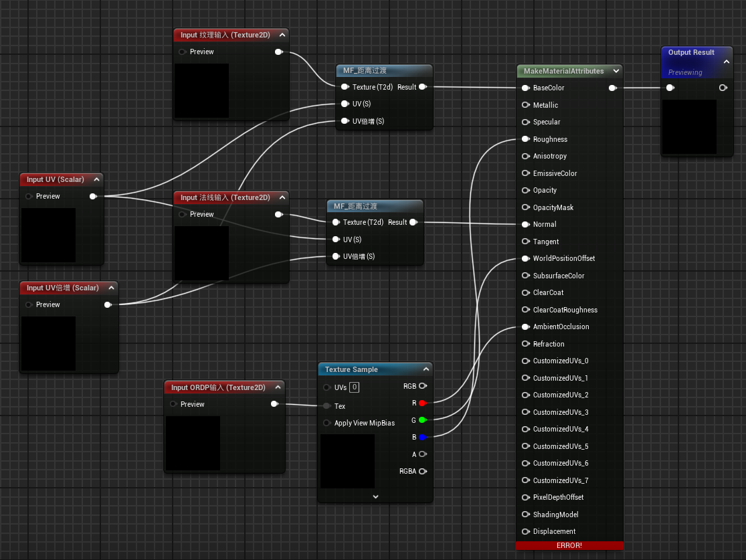Click the CustomizedUVs_0 input pin

[x=526, y=361]
